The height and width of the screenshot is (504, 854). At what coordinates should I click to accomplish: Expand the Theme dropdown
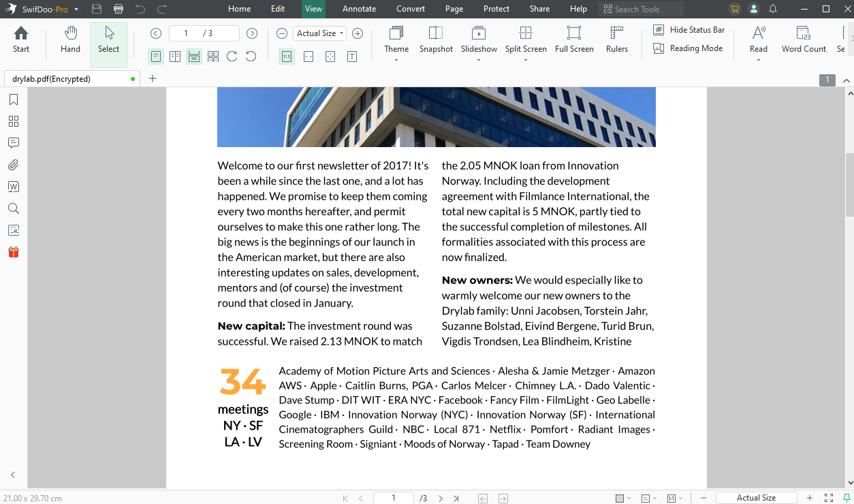click(x=396, y=60)
